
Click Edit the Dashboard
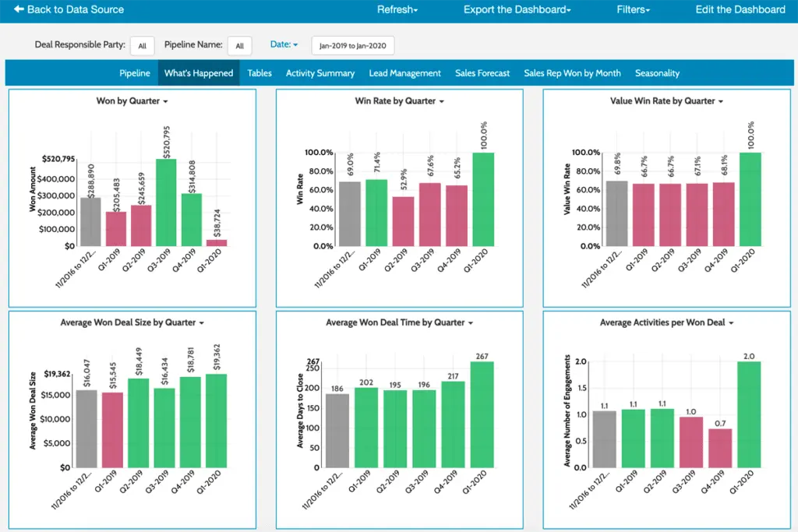740,9
